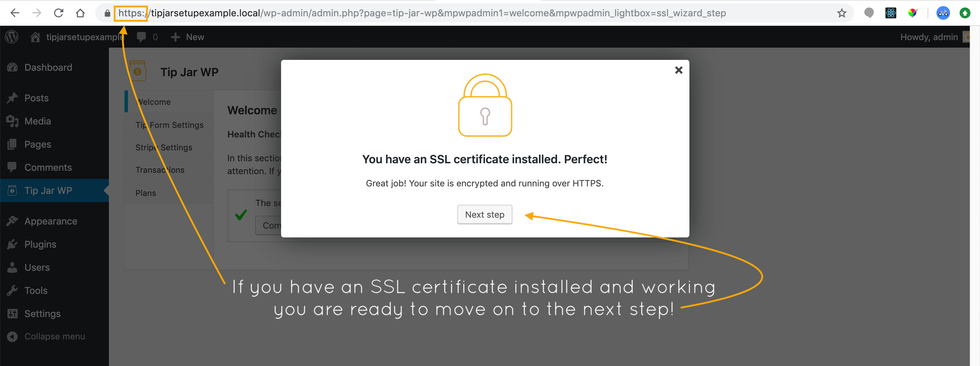Open the Tip Form Settings tab

(169, 125)
